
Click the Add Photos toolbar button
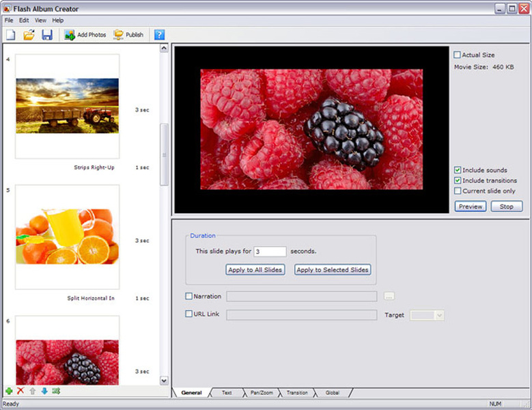(85, 35)
